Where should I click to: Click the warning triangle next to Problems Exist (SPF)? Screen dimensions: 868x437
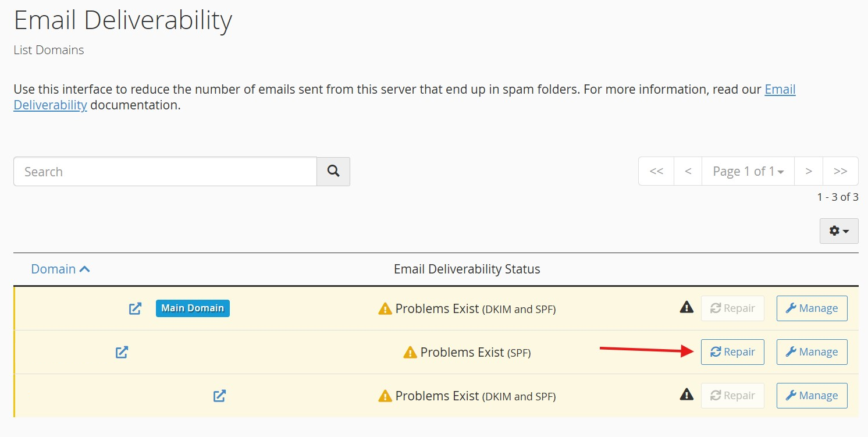coord(410,352)
